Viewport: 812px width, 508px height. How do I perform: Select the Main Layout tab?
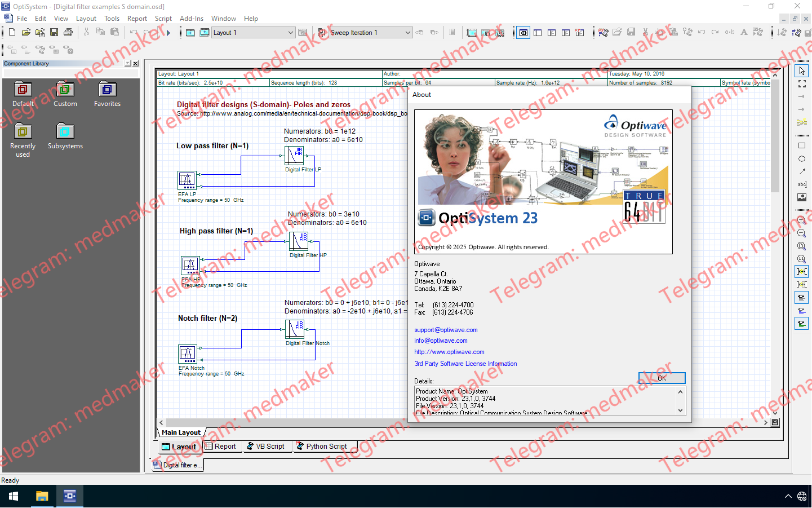(181, 432)
